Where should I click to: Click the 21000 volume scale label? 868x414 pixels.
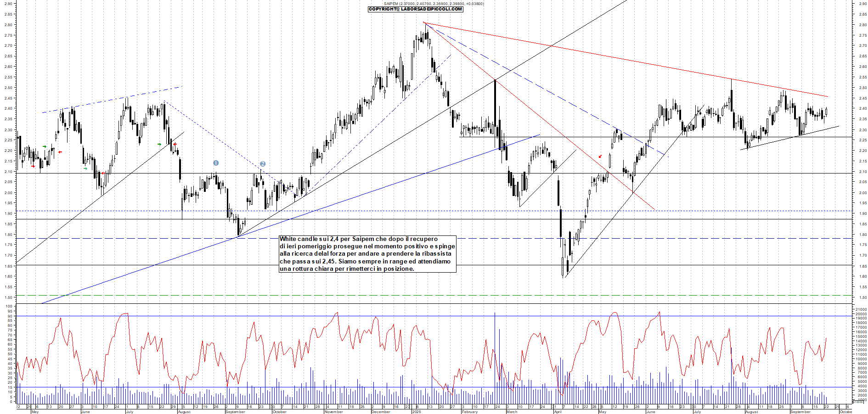tap(861, 310)
